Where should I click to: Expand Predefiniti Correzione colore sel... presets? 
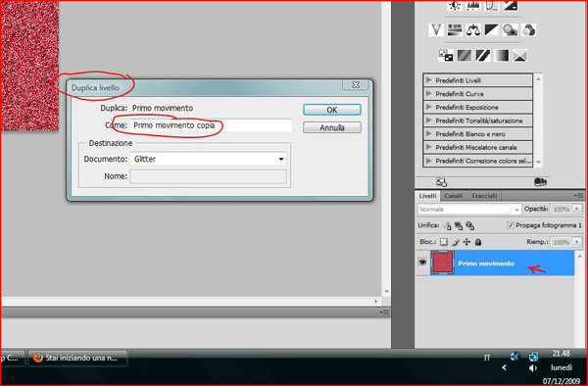(428, 161)
